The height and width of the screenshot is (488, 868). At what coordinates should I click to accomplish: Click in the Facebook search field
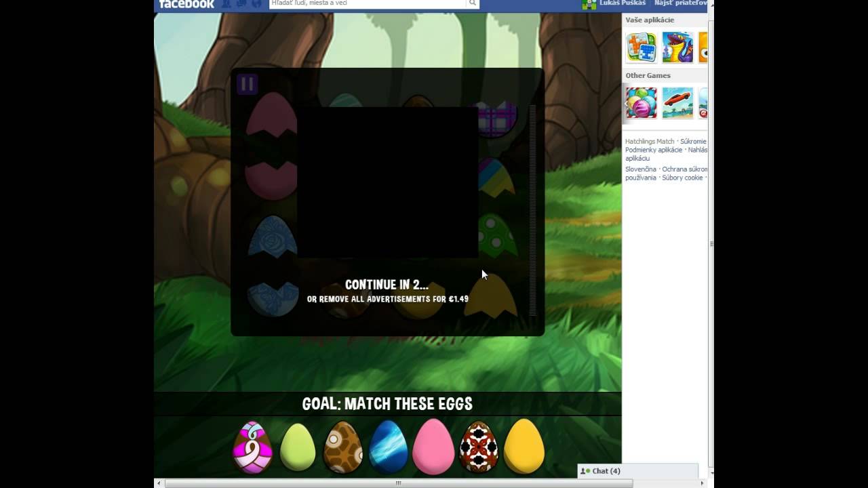pos(367,3)
